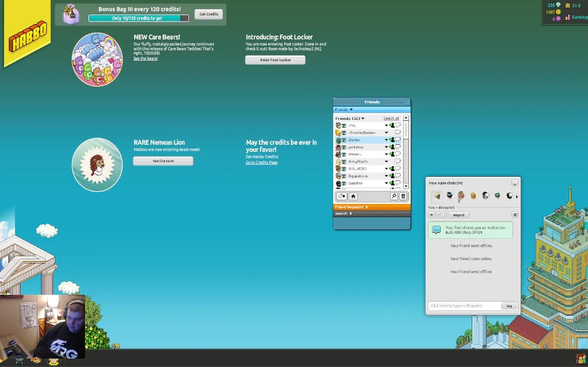Open Go to Credits Page link

click(262, 162)
